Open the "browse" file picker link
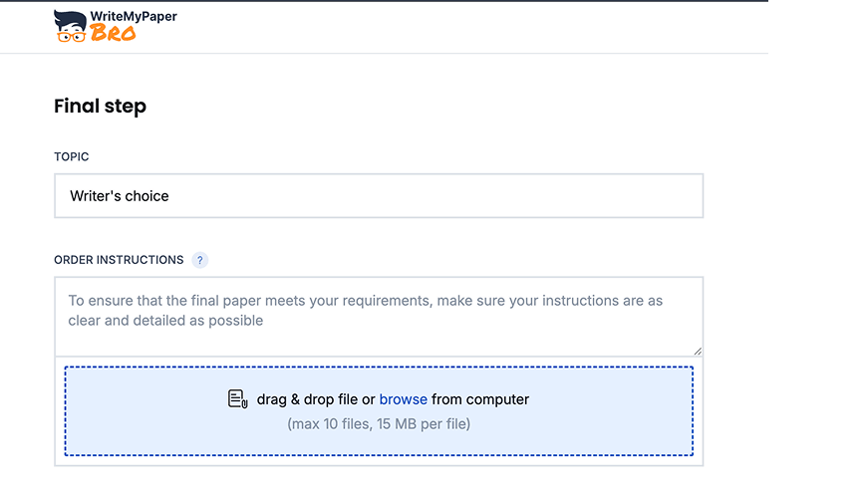This screenshot has width=868, height=492. 403,399
